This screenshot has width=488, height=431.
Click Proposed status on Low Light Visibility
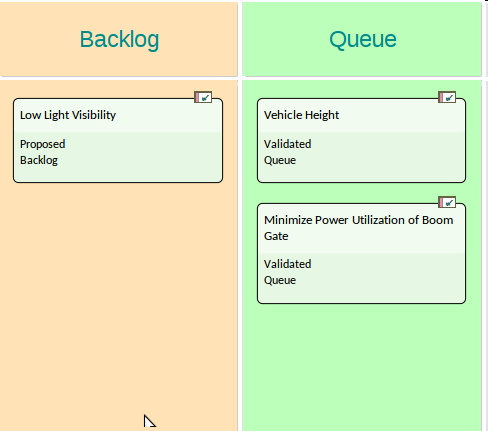(x=43, y=144)
